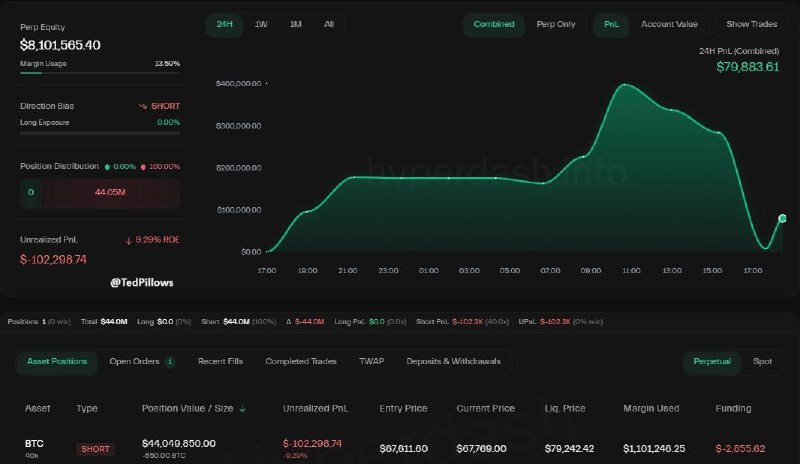Show the All time range
This screenshot has width=800, height=464.
[329, 24]
